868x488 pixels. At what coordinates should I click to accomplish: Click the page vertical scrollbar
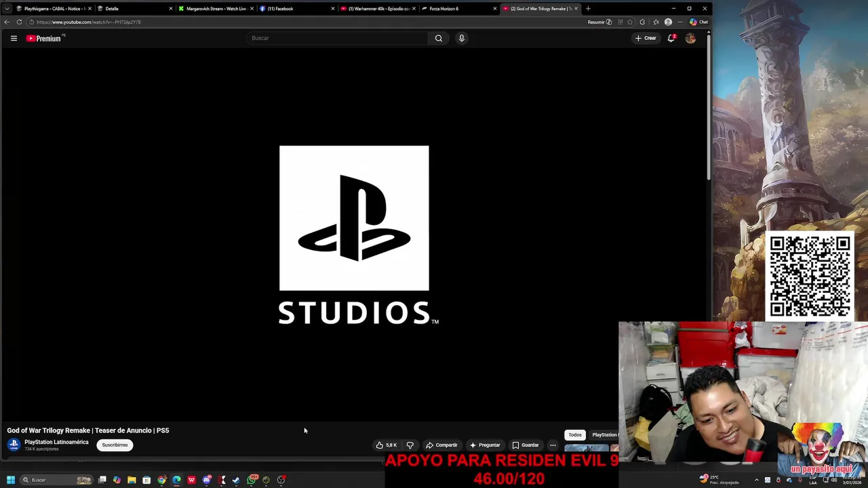[709, 108]
